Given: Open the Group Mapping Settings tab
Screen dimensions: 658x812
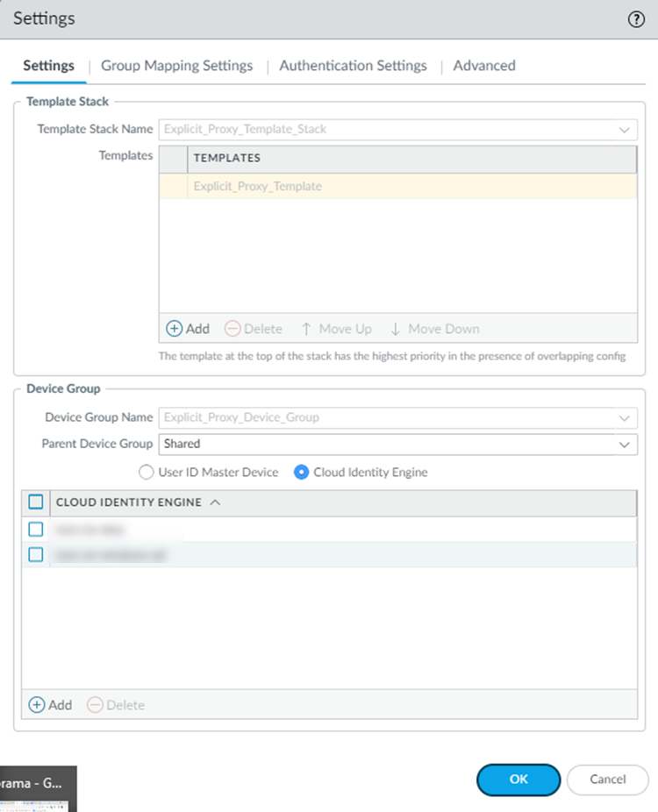Looking at the screenshot, I should click(176, 66).
